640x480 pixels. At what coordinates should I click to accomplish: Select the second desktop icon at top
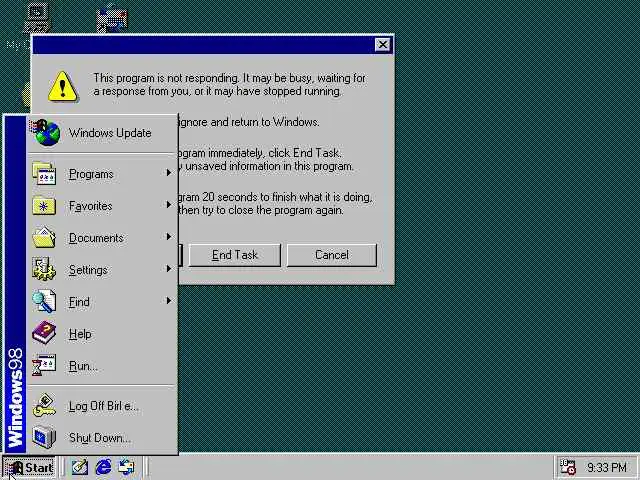[x=113, y=18]
